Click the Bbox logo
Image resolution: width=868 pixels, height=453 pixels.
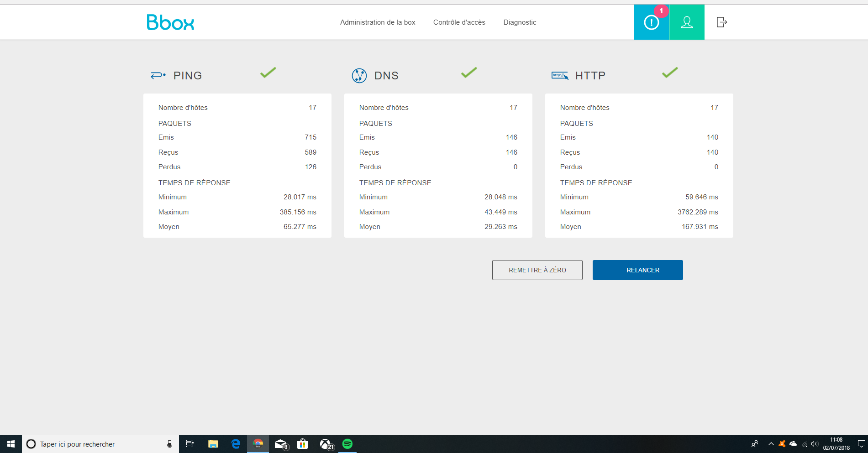click(x=170, y=22)
